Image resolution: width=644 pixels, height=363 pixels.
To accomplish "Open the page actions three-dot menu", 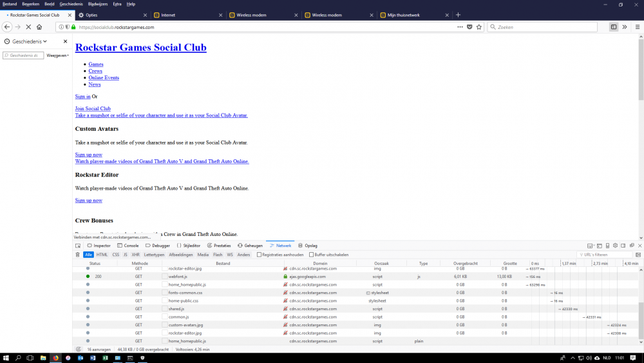I will click(460, 27).
